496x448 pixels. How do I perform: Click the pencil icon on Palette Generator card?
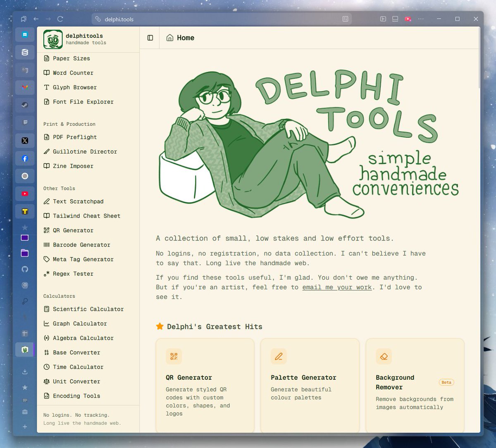[279, 356]
